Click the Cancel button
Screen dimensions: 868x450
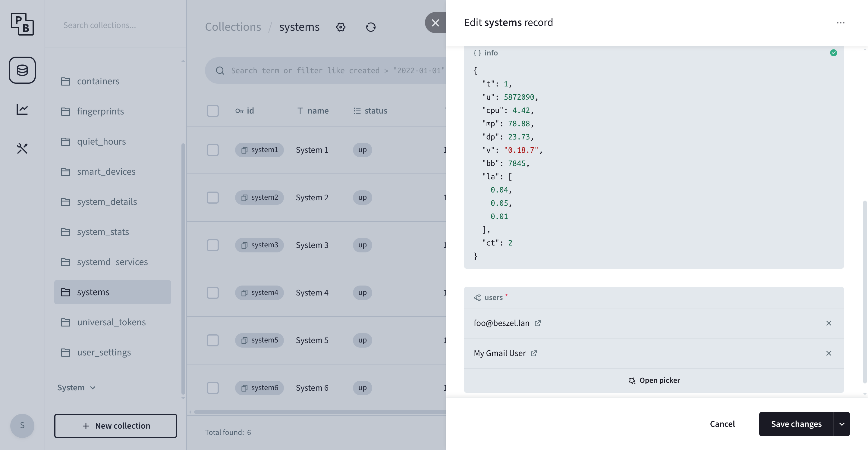click(722, 424)
